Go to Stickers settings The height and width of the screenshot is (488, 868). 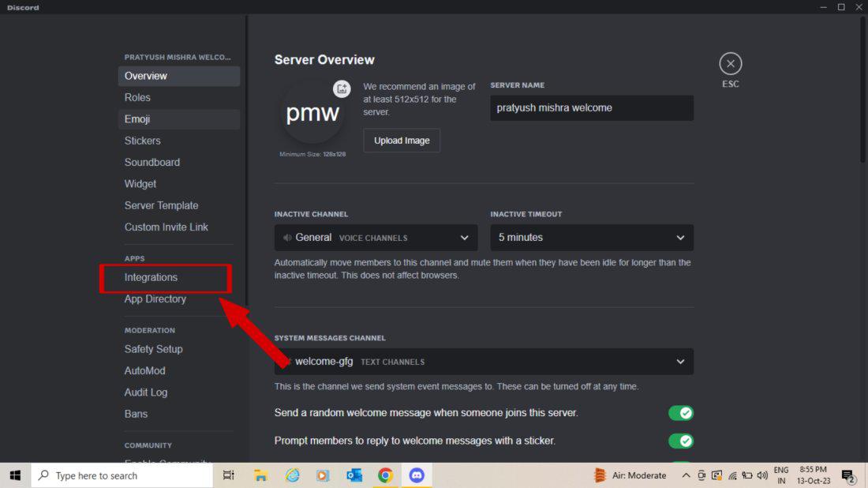coord(179,141)
